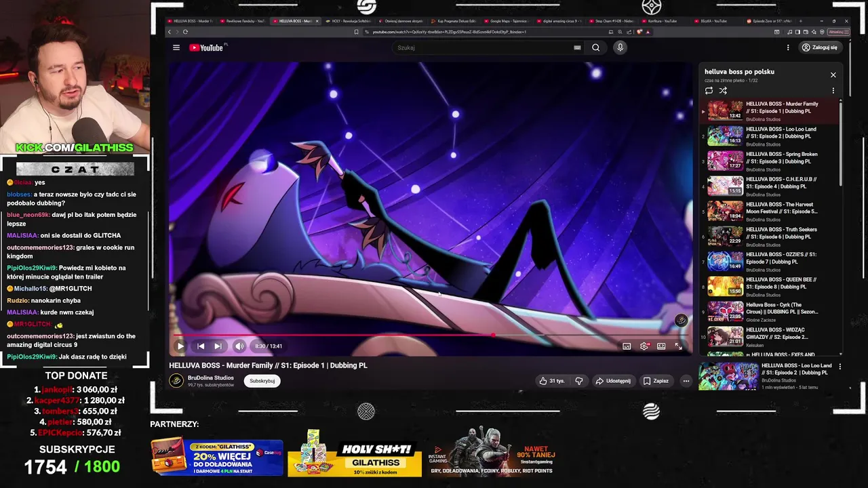The image size is (868, 488).
Task: Play The Harvest Moon Festival episode
Action: click(x=770, y=211)
